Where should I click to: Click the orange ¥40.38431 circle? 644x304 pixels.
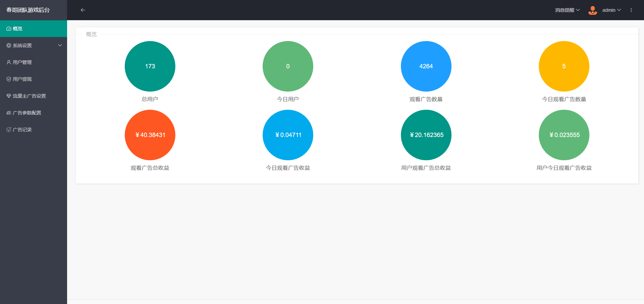tap(150, 135)
